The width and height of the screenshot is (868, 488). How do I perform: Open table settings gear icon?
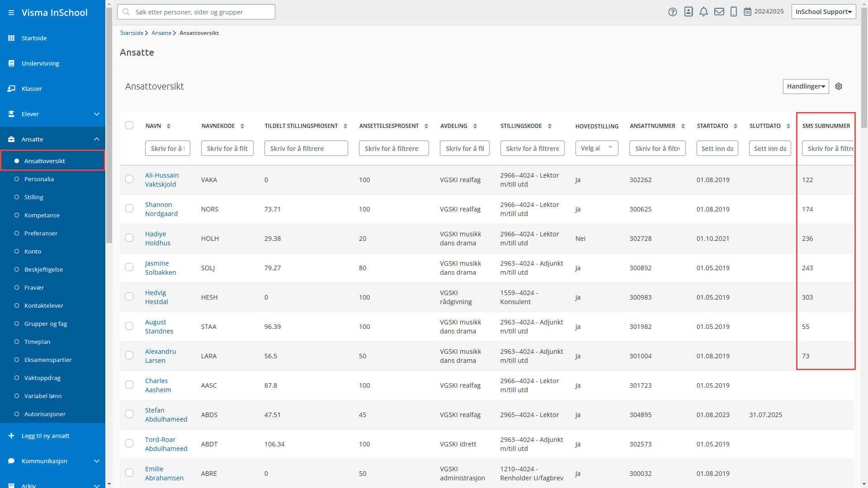(839, 86)
